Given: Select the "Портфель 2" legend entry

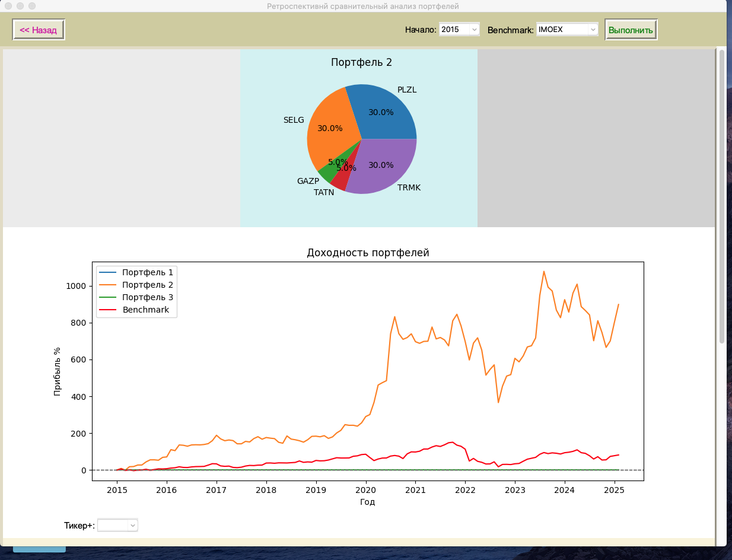Looking at the screenshot, I should point(147,285).
